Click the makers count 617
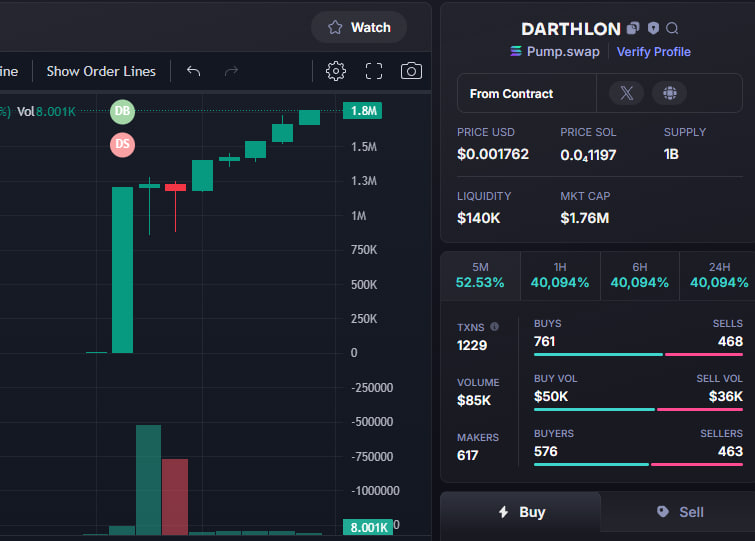Image resolution: width=755 pixels, height=541 pixels. pyautogui.click(x=468, y=455)
